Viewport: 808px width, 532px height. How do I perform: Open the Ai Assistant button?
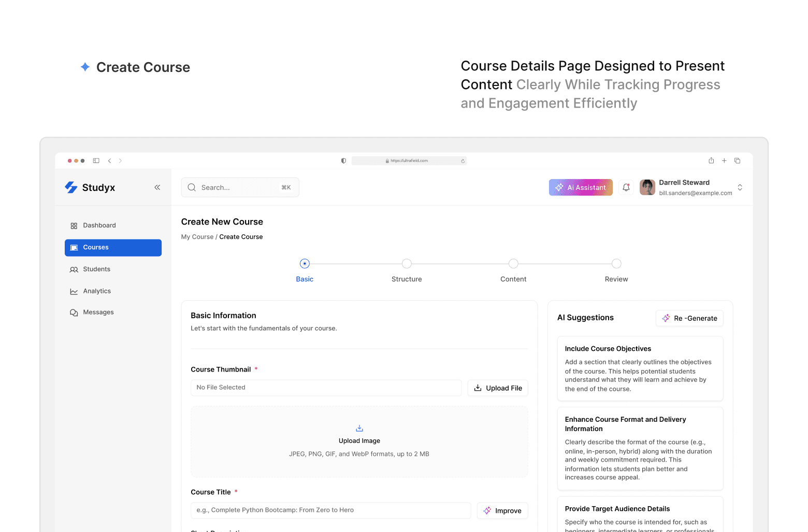pyautogui.click(x=581, y=187)
